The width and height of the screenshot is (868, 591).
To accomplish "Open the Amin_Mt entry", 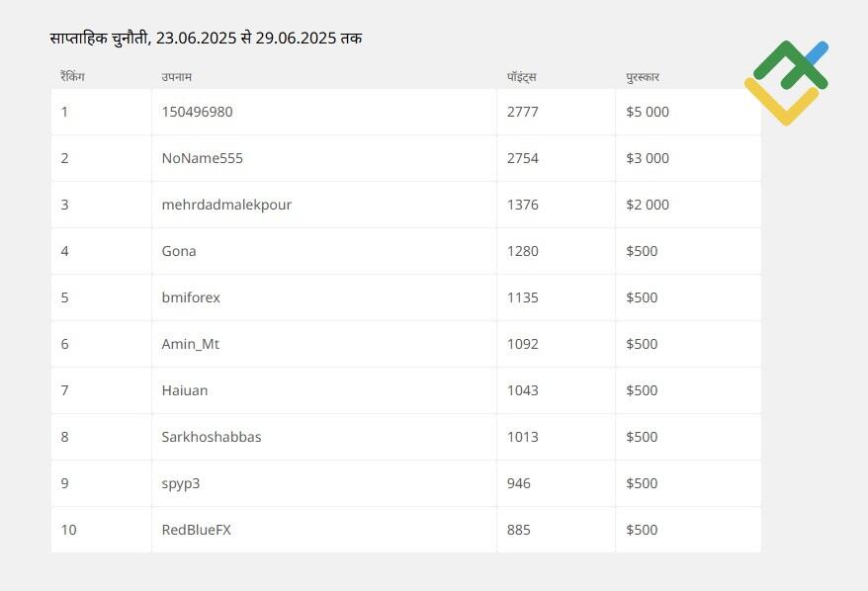I will (191, 344).
